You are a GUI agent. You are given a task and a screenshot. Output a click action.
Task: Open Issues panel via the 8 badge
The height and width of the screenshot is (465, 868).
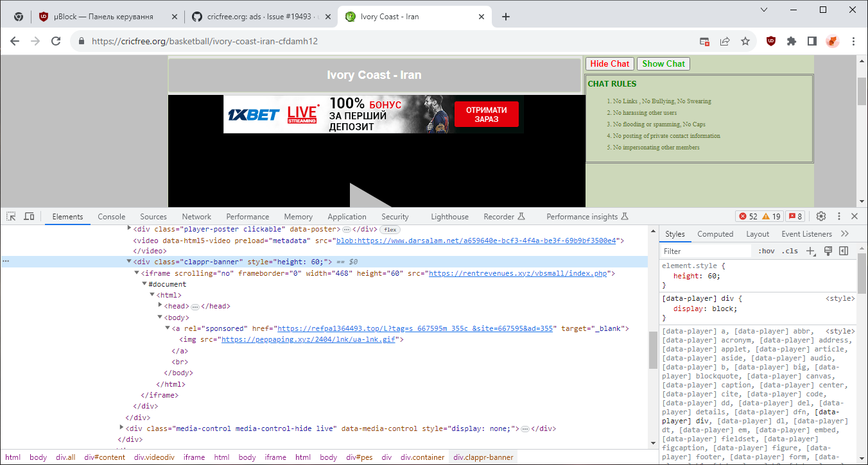click(795, 216)
